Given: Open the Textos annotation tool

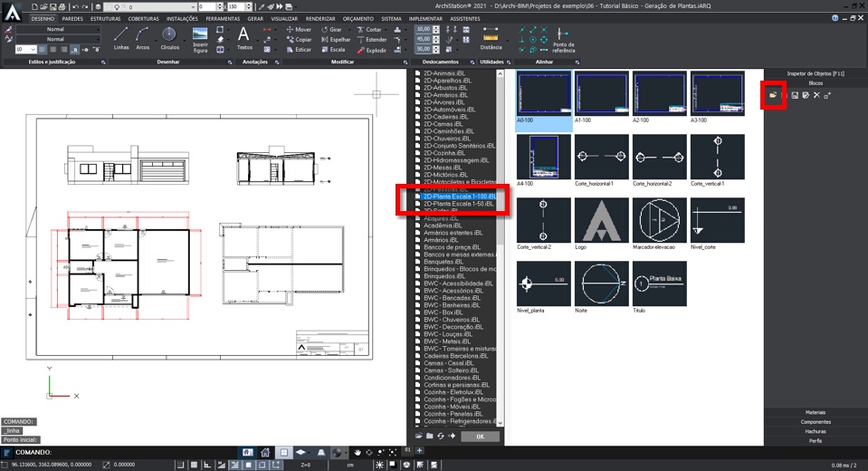Looking at the screenshot, I should coord(244,38).
